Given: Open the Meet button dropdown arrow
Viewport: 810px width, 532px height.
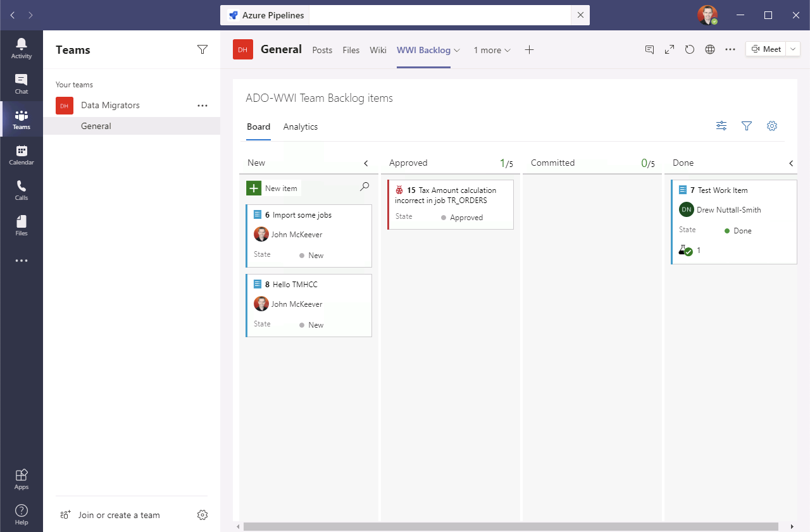Looking at the screenshot, I should (x=794, y=49).
